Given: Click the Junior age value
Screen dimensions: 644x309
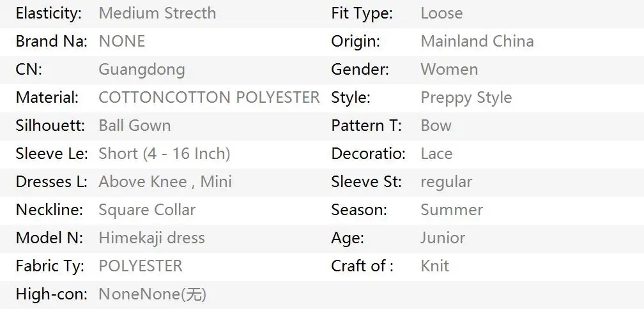Looking at the screenshot, I should (x=443, y=237).
